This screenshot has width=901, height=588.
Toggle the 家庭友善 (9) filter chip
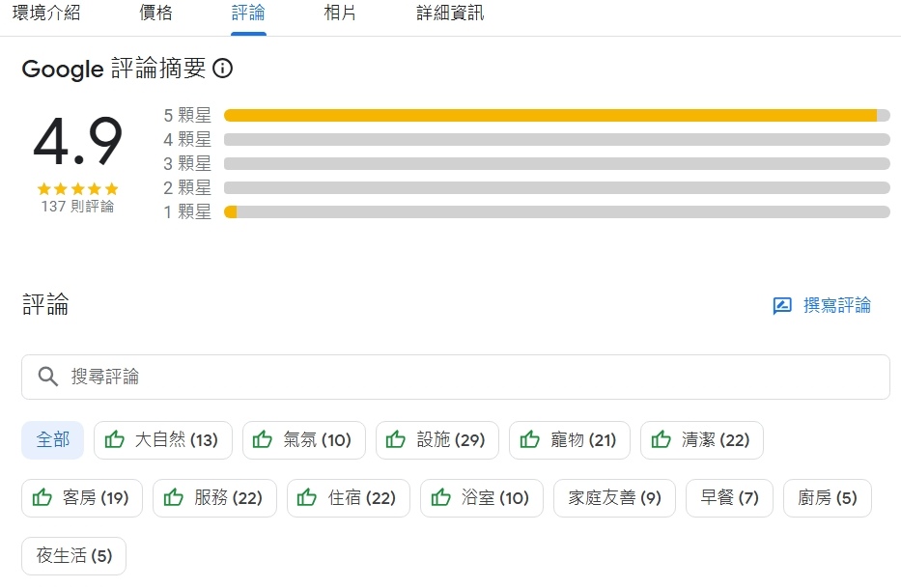(614, 498)
